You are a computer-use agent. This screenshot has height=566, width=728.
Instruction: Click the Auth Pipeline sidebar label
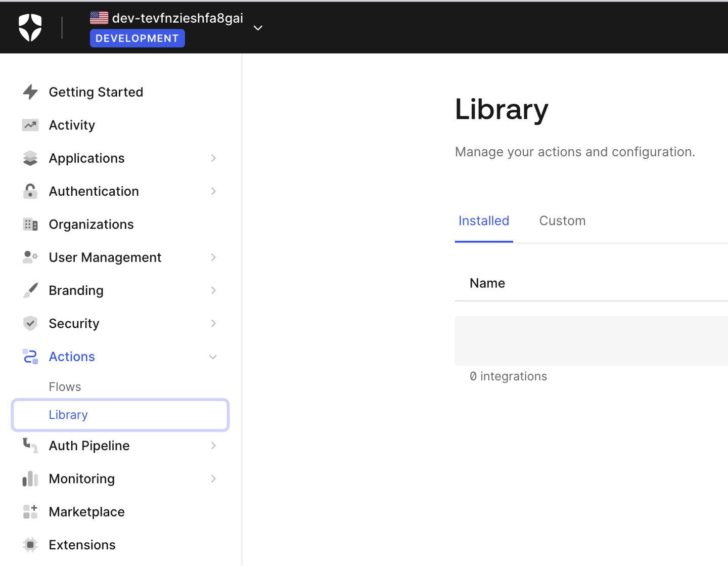89,446
